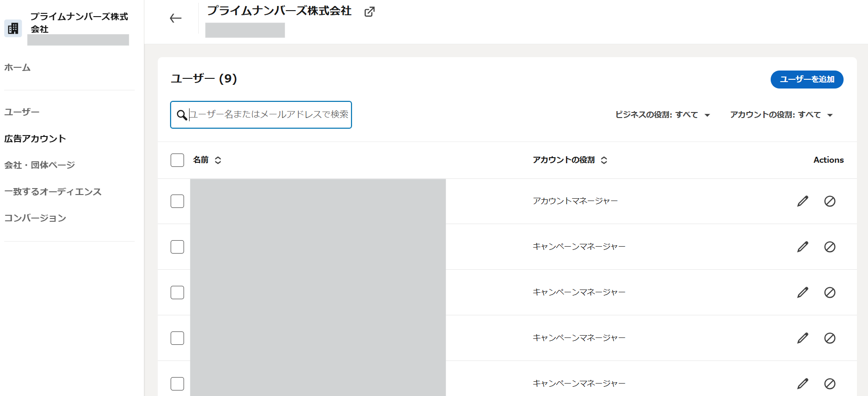Click block icon in third user row

(x=830, y=292)
